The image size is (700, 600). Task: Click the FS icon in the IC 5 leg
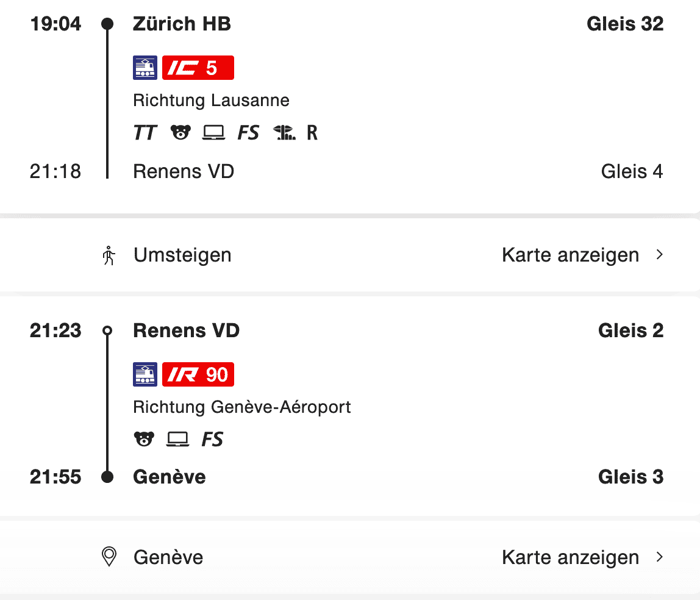point(248,133)
